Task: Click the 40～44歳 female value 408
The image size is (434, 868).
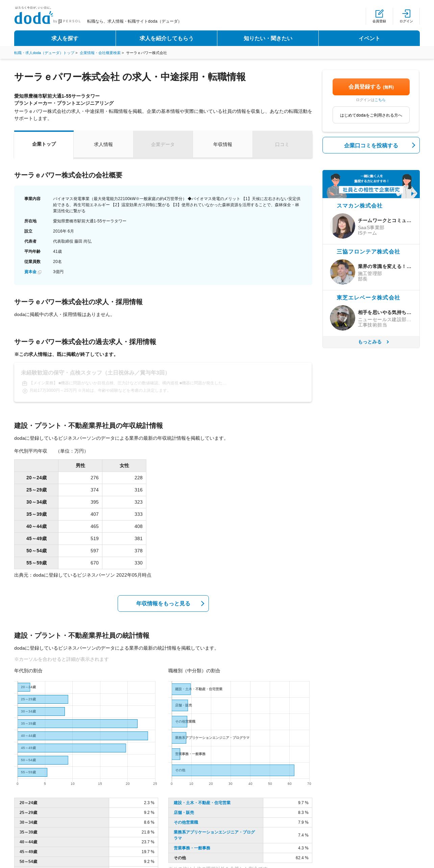Action: pyautogui.click(x=139, y=527)
